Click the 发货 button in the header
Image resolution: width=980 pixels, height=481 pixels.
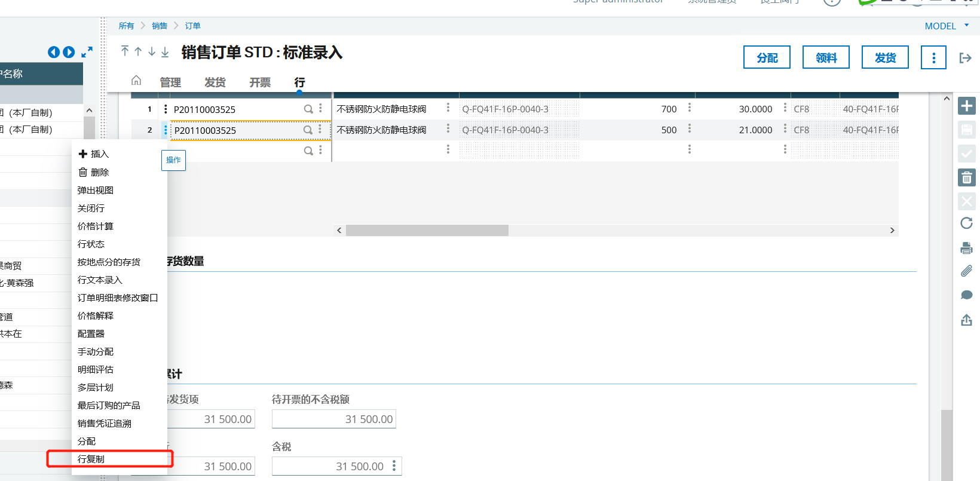(885, 57)
